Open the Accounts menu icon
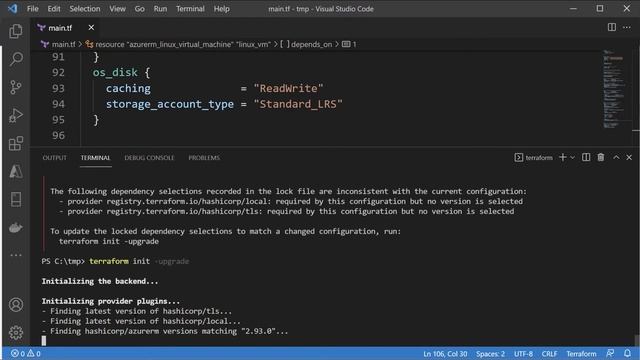The height and width of the screenshot is (360, 640). [x=16, y=304]
